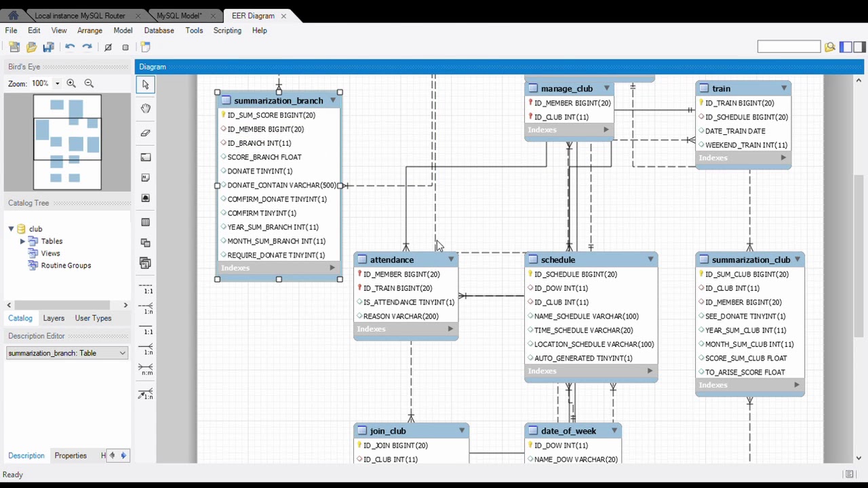The height and width of the screenshot is (488, 868).
Task: Toggle the align-to-grid option
Action: coord(125,47)
